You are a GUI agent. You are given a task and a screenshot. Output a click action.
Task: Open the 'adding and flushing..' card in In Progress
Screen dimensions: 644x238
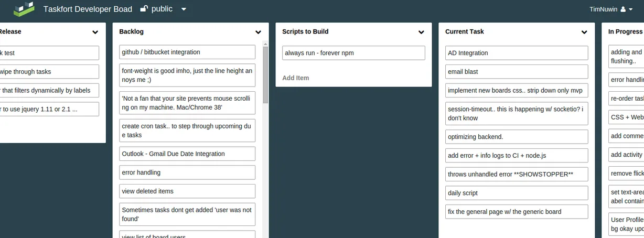coord(626,57)
